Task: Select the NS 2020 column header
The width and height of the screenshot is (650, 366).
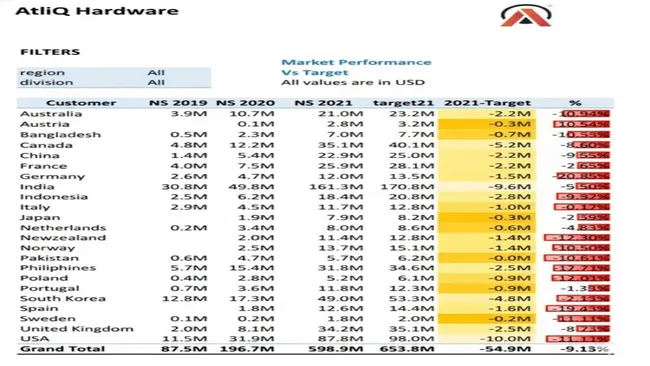Action: 245,103
